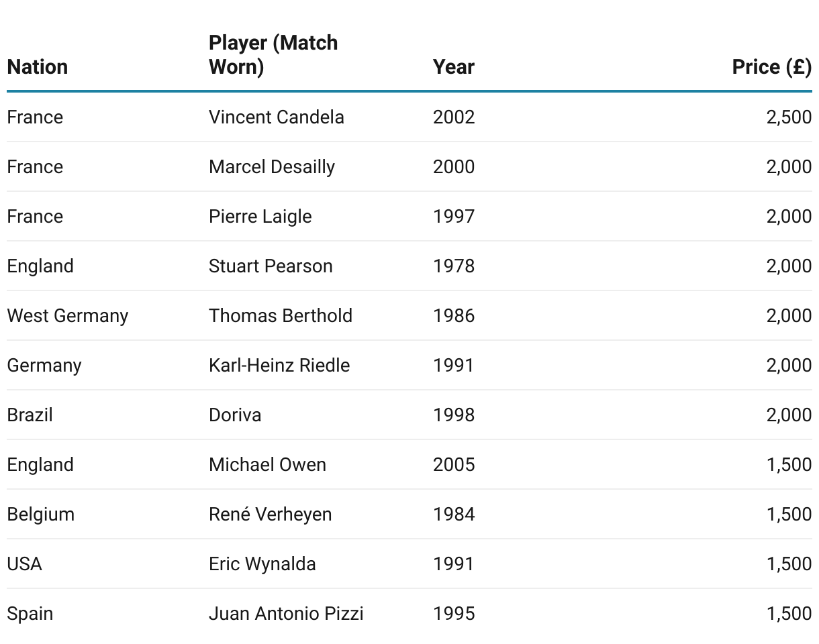
Task: Click the USA nation cell
Action: (x=25, y=564)
